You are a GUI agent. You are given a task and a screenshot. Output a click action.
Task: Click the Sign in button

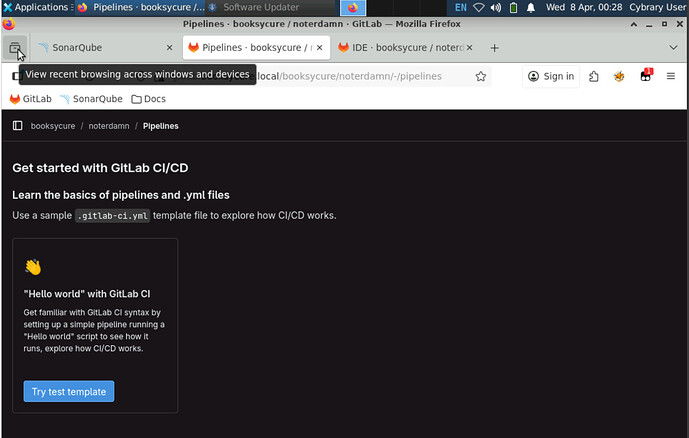click(550, 76)
